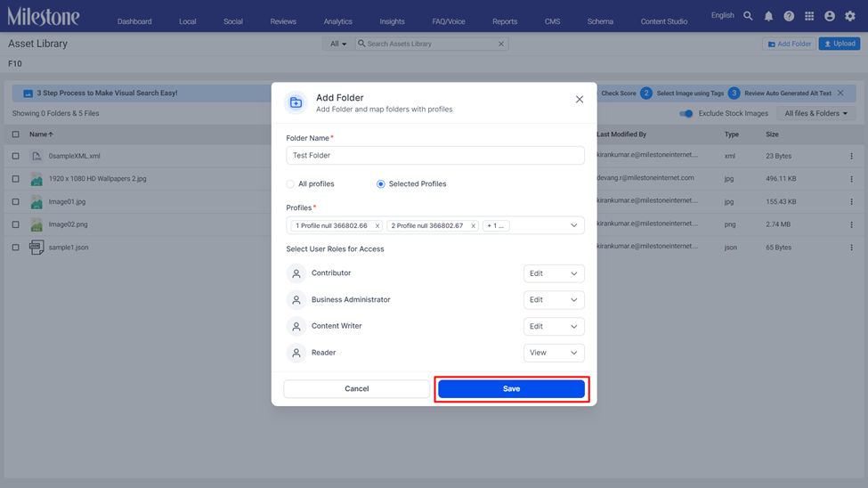This screenshot has width=868, height=488.
Task: Click the Milestone logo
Action: pos(44,17)
